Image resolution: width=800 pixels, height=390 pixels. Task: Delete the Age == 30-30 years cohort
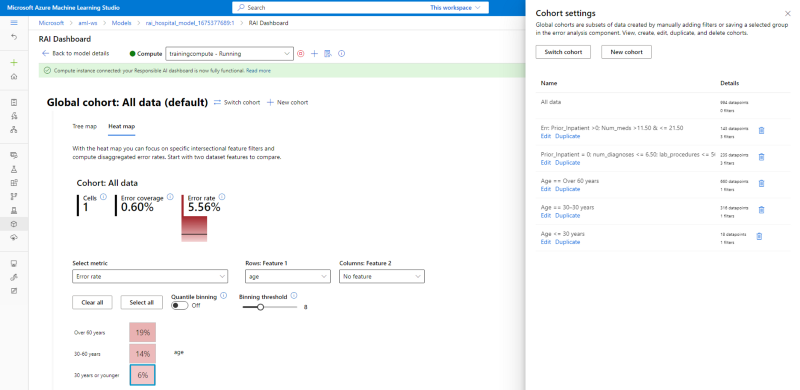[x=761, y=210]
